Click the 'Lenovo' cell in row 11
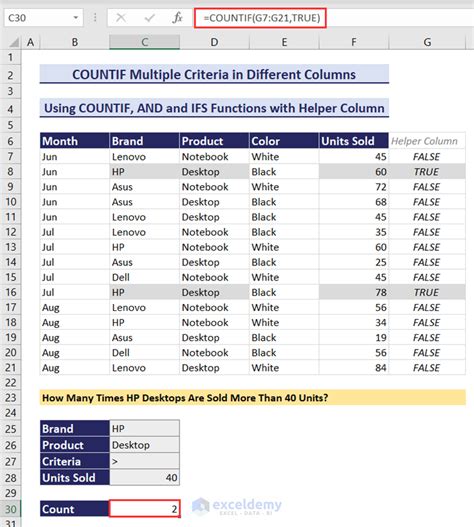The width and height of the screenshot is (474, 527). (145, 217)
